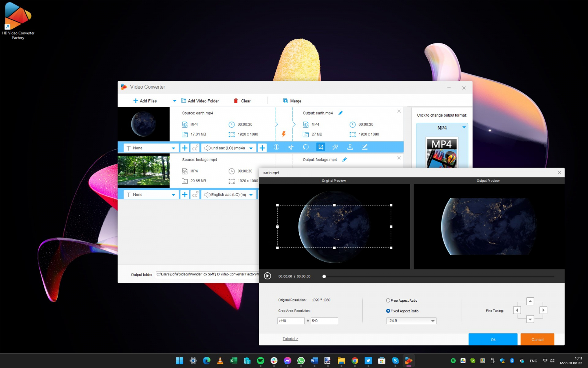This screenshot has width=588, height=368.
Task: Click the media info icon for earth.mp4
Action: pyautogui.click(x=276, y=147)
